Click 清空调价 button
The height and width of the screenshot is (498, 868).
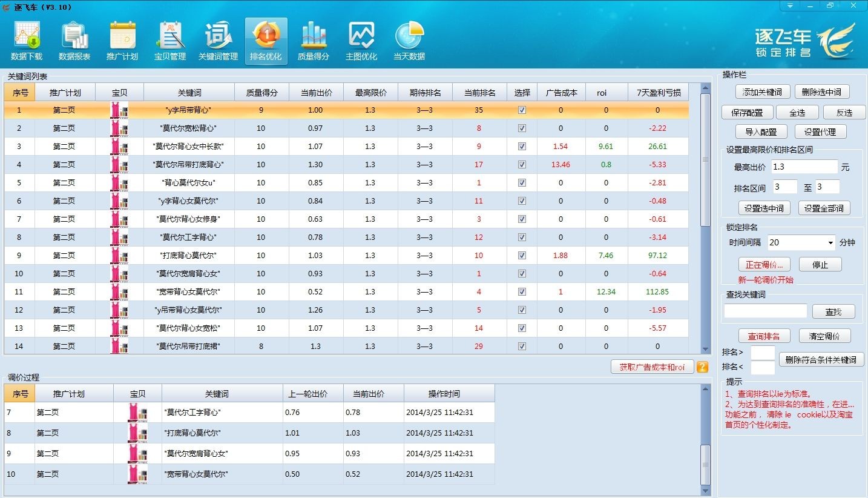coord(824,336)
